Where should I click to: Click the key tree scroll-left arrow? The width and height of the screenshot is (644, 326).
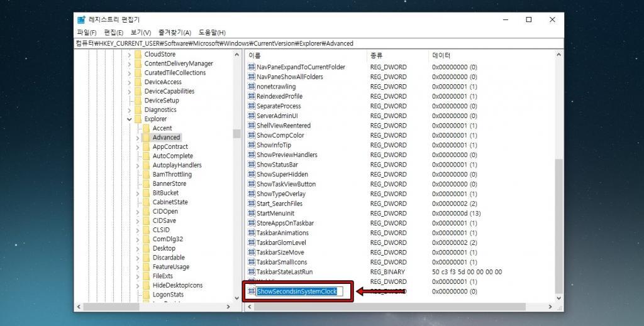[x=79, y=307]
